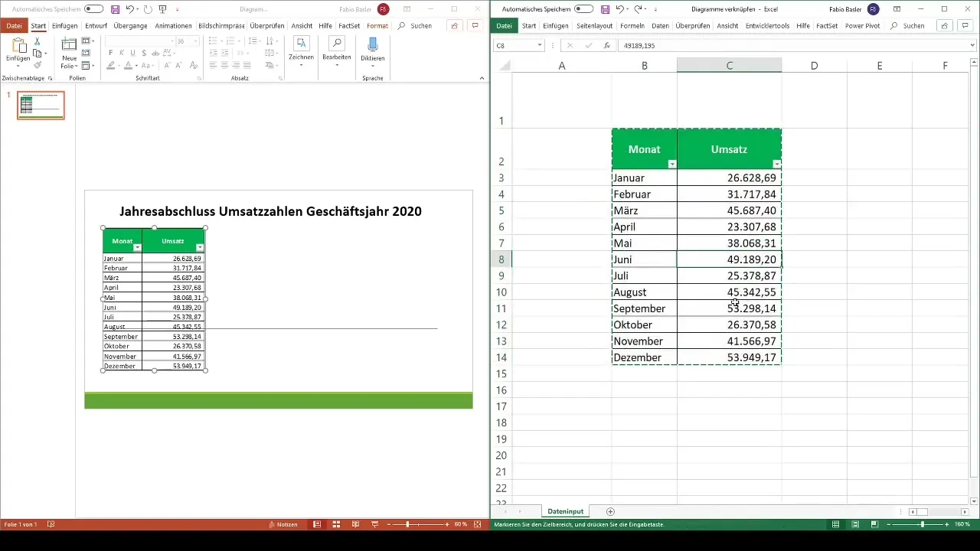This screenshot has width=980, height=551.
Task: Select cell containing September in Excel
Action: click(645, 308)
